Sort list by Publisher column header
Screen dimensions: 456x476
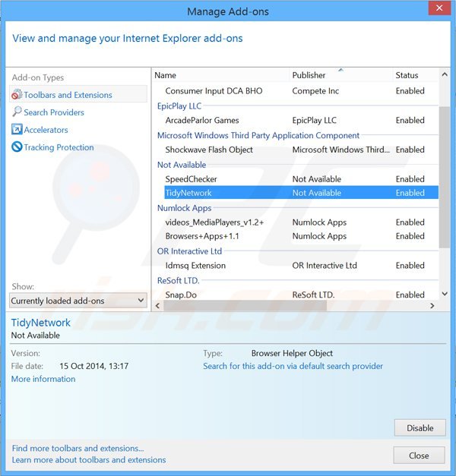(341, 75)
